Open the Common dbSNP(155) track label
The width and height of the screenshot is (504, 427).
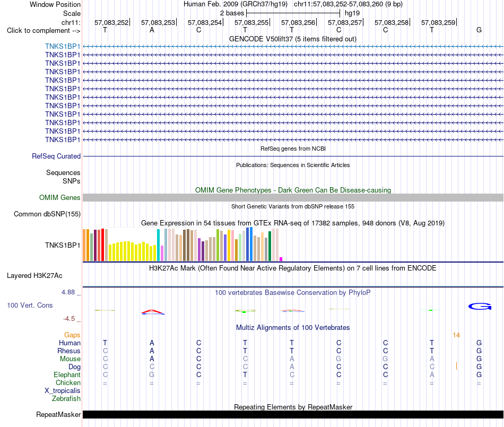[47, 214]
